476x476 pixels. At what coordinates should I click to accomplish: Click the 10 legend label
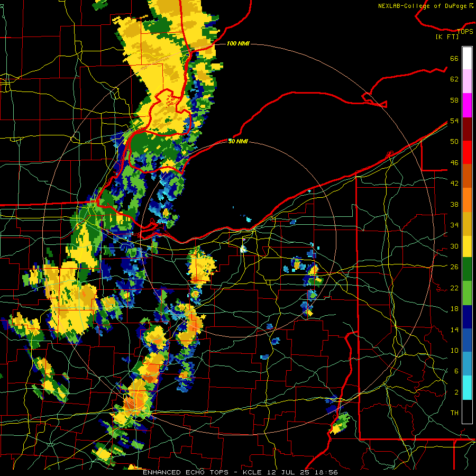(x=454, y=350)
